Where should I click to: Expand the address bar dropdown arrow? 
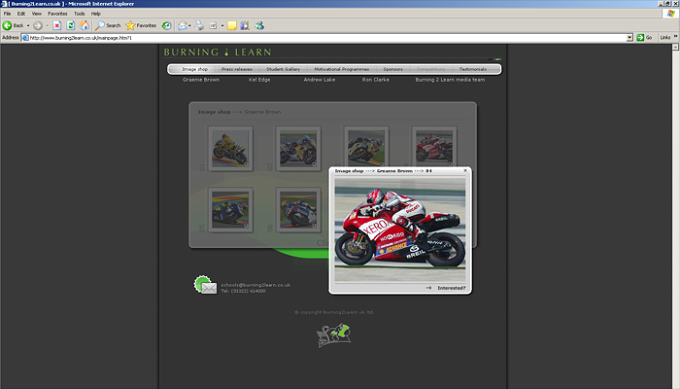[629, 38]
